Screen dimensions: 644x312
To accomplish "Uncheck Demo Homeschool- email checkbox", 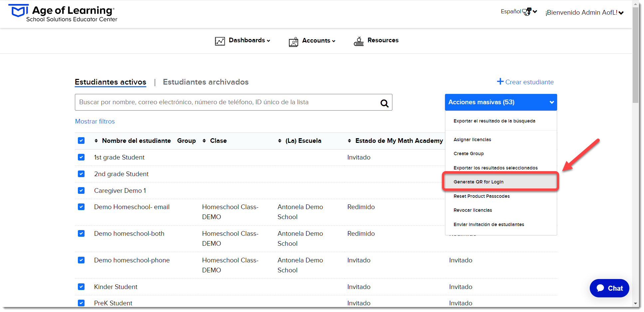I will pyautogui.click(x=81, y=207).
